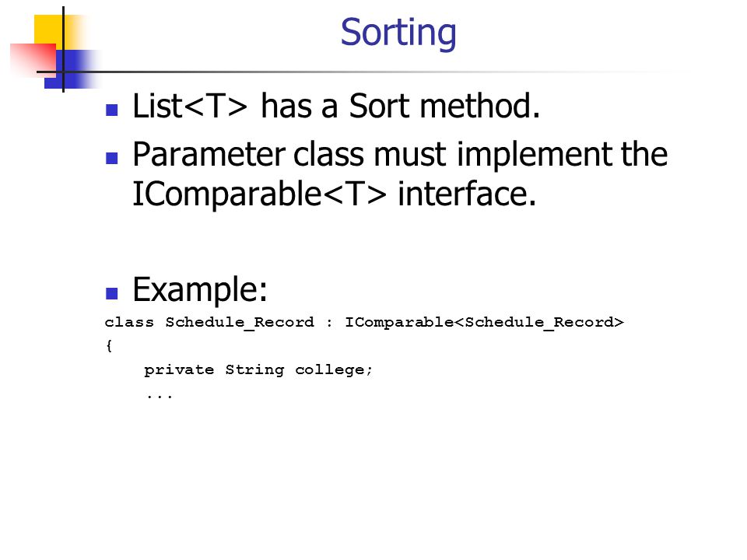Click the red gradient square in the logo
The width and height of the screenshot is (747, 560).
[33, 60]
